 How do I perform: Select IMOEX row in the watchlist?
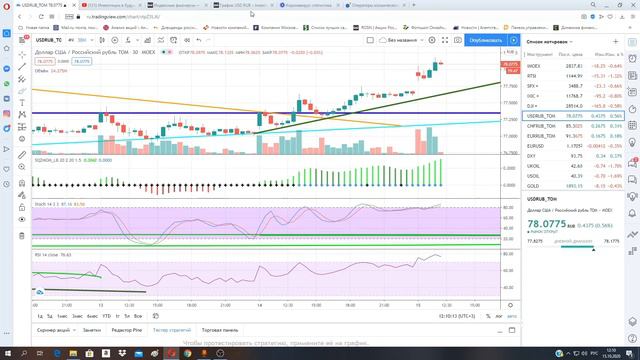(573, 66)
